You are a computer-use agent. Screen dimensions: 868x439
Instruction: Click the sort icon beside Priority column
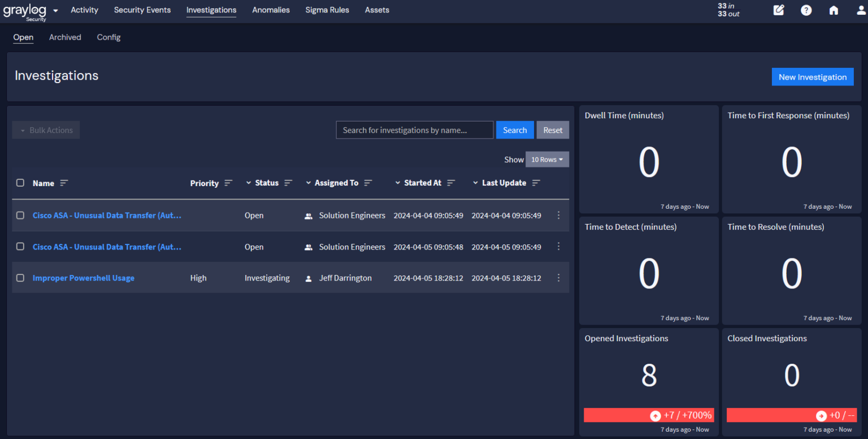(x=228, y=183)
